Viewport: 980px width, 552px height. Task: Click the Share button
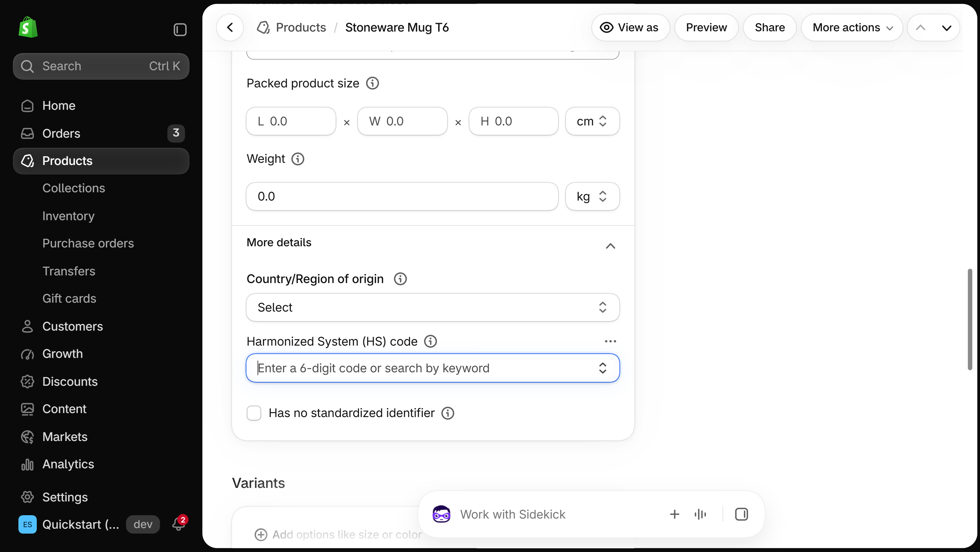770,27
